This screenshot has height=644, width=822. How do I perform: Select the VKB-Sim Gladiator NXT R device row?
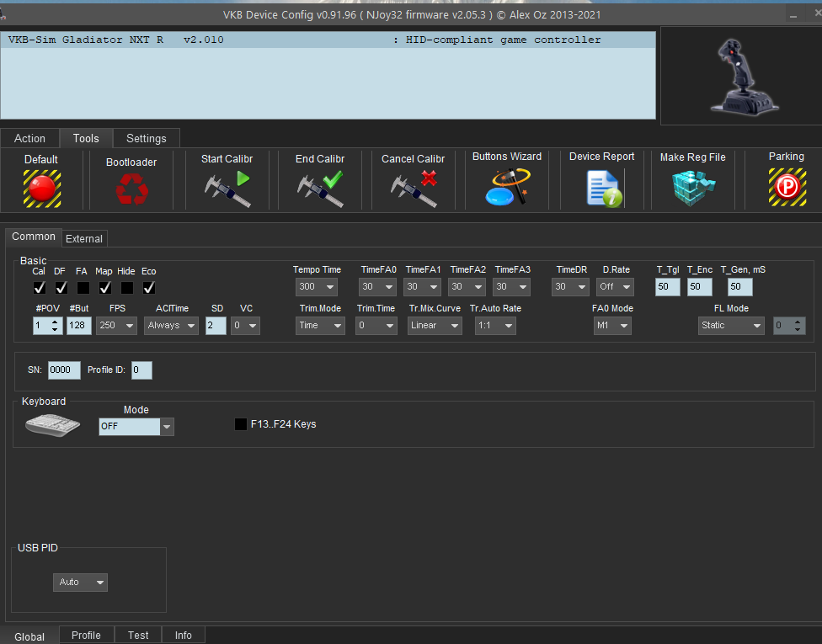click(328, 40)
